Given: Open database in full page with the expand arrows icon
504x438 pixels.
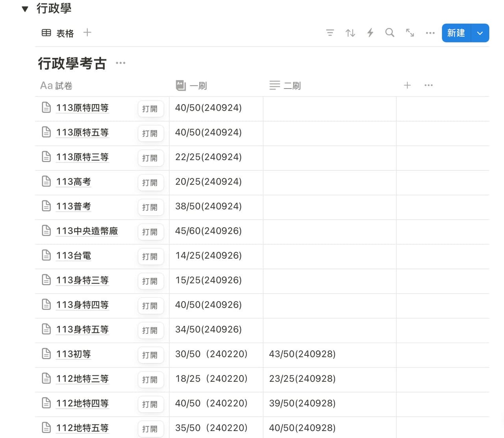Looking at the screenshot, I should point(410,33).
